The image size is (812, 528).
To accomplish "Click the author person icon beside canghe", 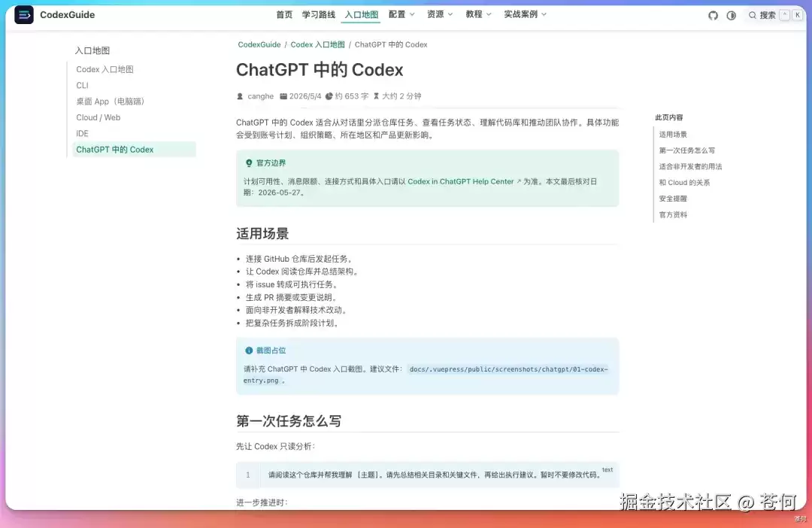I will click(240, 96).
